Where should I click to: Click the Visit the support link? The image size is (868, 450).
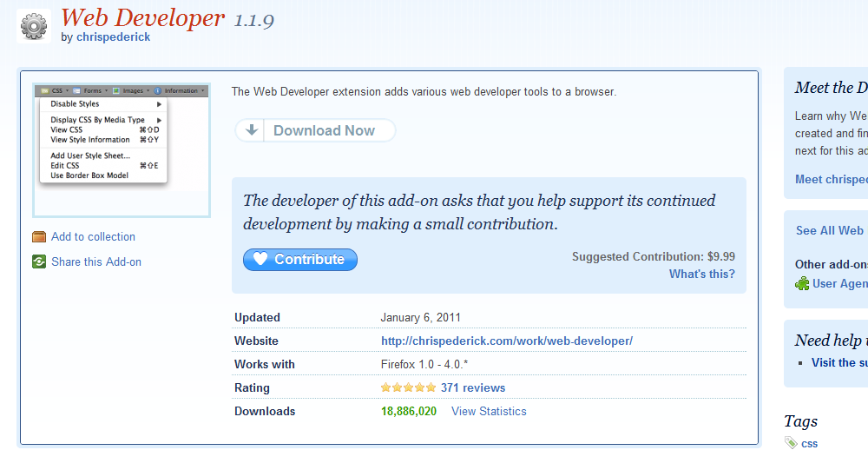pos(839,362)
